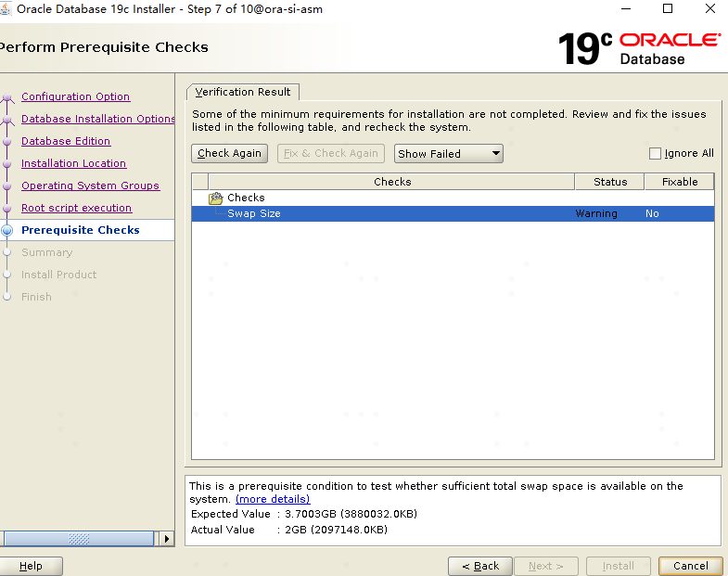Image resolution: width=728 pixels, height=576 pixels.
Task: Minimize the installer window
Action: [x=626, y=8]
